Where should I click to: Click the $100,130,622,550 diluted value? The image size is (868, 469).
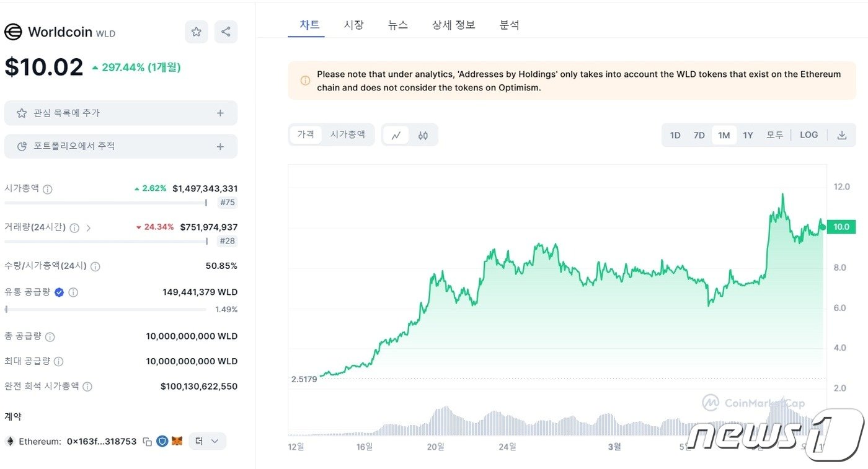pos(199,387)
